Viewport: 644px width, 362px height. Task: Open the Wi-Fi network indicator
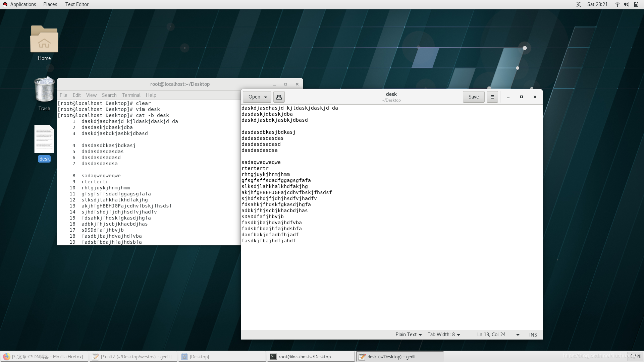[x=617, y=4]
